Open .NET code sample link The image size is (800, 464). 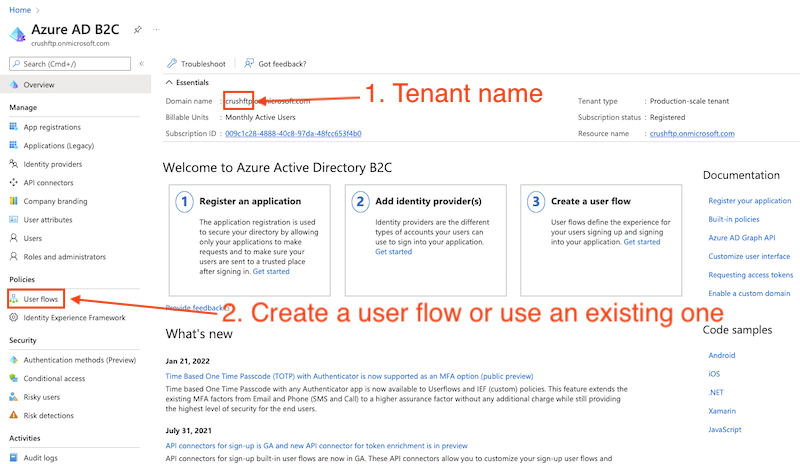716,392
